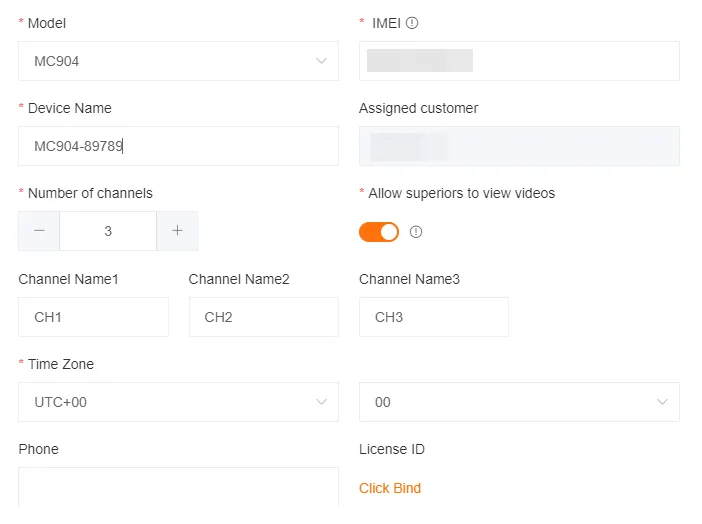Increase channel count with the plus button

[x=177, y=231]
